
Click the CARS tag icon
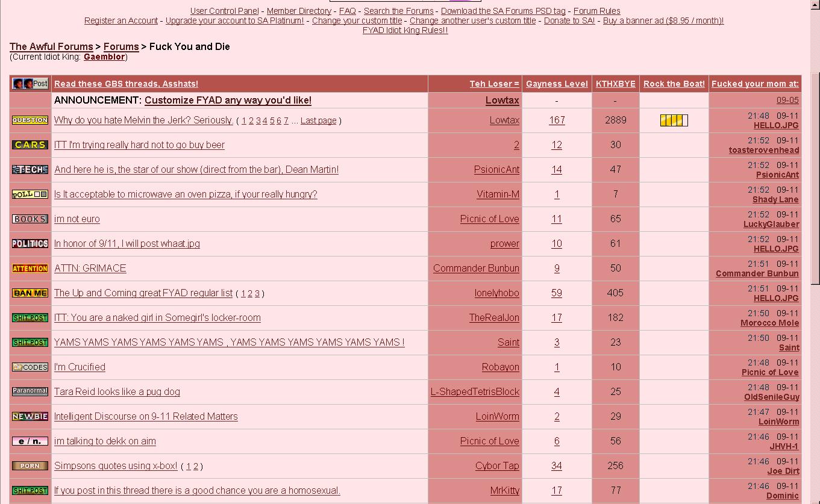(x=30, y=145)
